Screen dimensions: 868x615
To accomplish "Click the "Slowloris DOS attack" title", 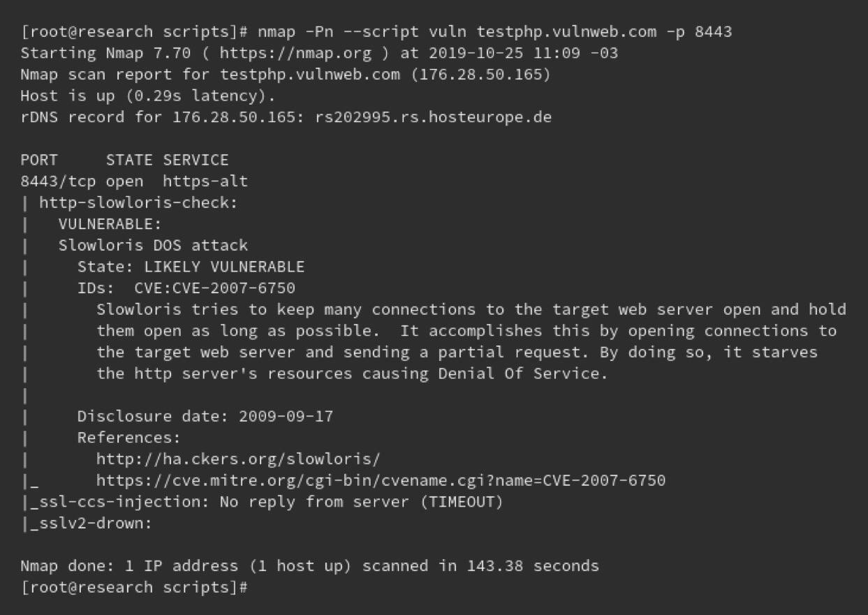I will coord(153,246).
